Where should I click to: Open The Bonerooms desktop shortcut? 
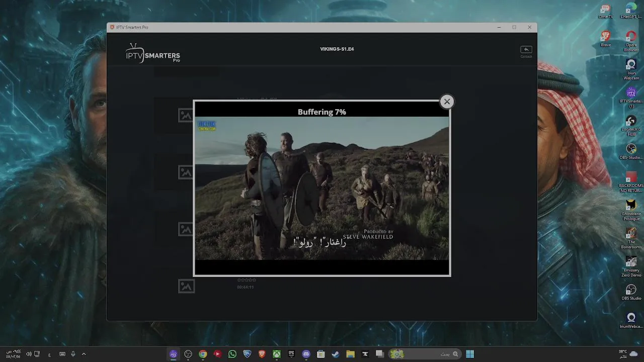[631, 238]
